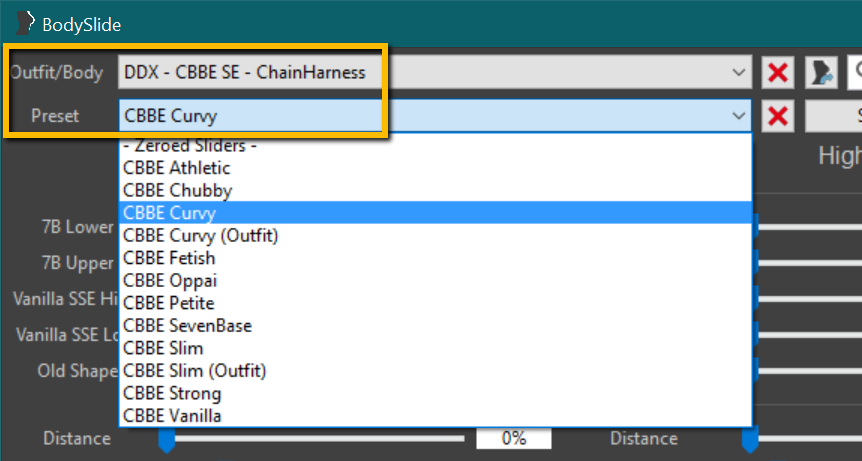Select CBBE Strong preset
Screen dimensions: 862x461
435,393
